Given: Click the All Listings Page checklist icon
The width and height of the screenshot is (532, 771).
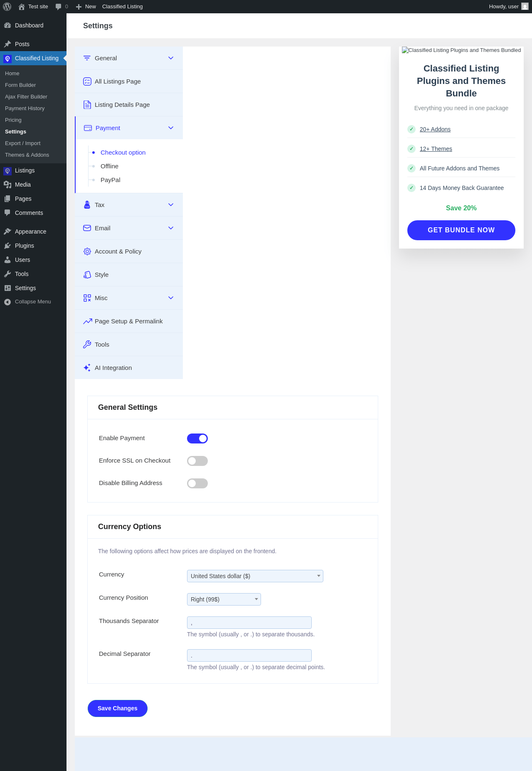Looking at the screenshot, I should point(87,81).
